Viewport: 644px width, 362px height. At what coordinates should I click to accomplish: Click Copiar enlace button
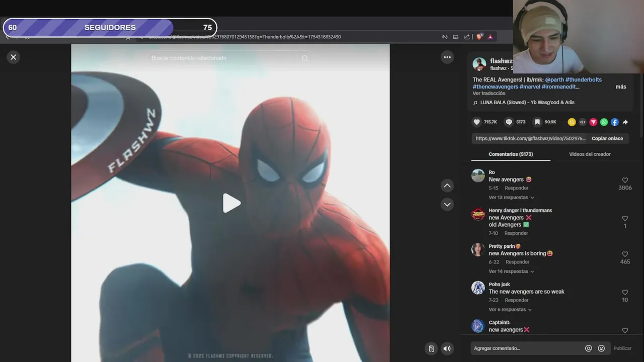click(x=607, y=138)
